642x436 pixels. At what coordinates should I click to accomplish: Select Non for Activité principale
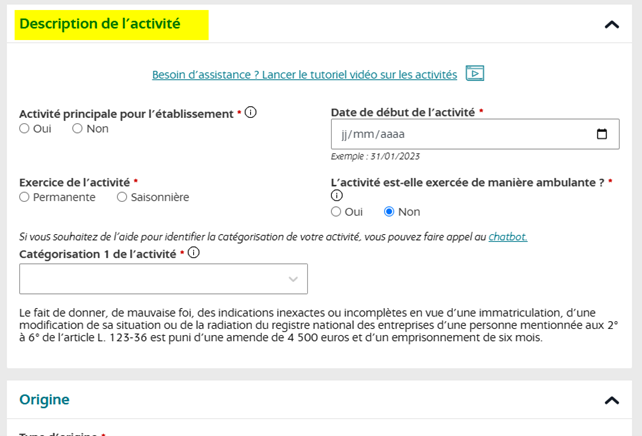click(x=77, y=129)
